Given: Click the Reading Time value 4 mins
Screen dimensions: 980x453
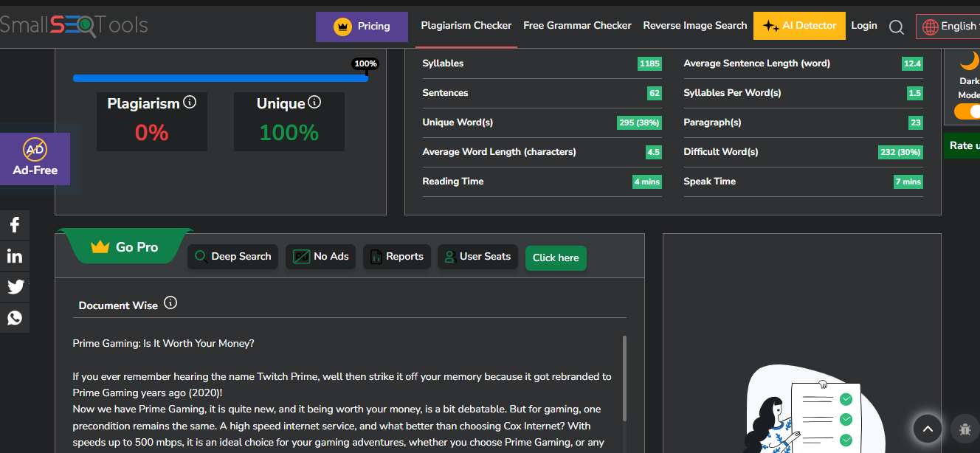Looking at the screenshot, I should point(647,181).
